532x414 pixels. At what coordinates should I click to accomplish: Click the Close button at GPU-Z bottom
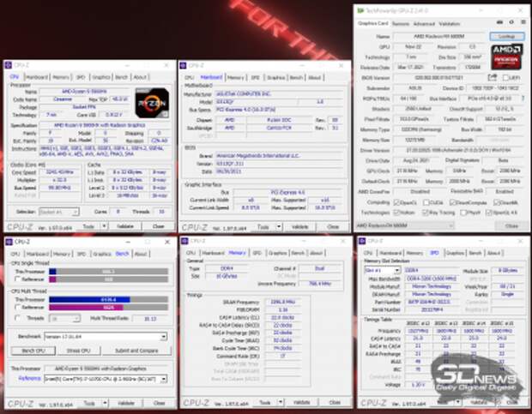pos(511,225)
